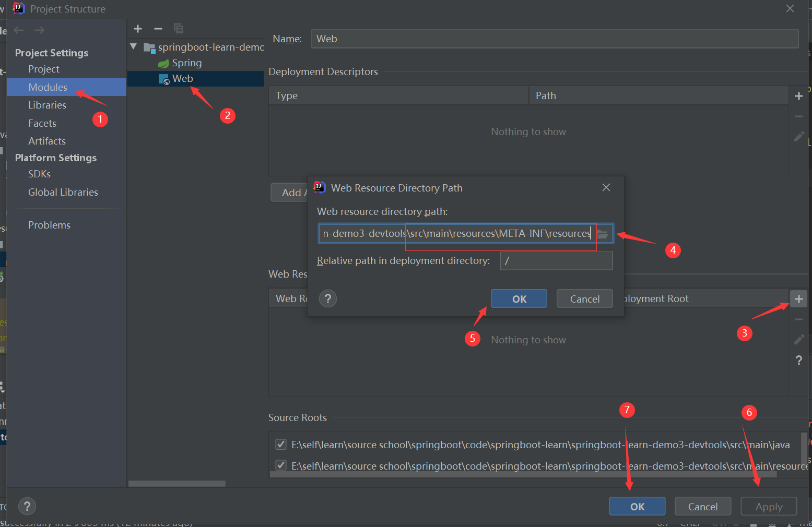Click horizontal scrollbar under module tree

[x=177, y=484]
